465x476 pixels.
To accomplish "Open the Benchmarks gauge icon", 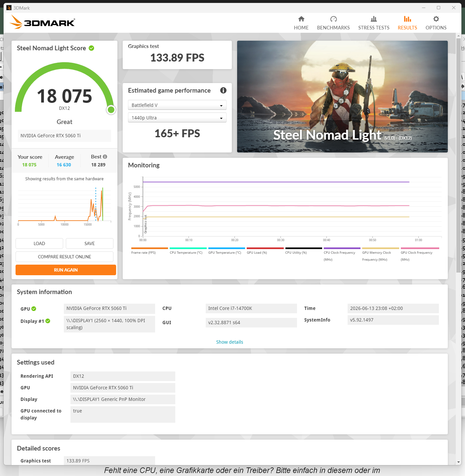I will [333, 19].
